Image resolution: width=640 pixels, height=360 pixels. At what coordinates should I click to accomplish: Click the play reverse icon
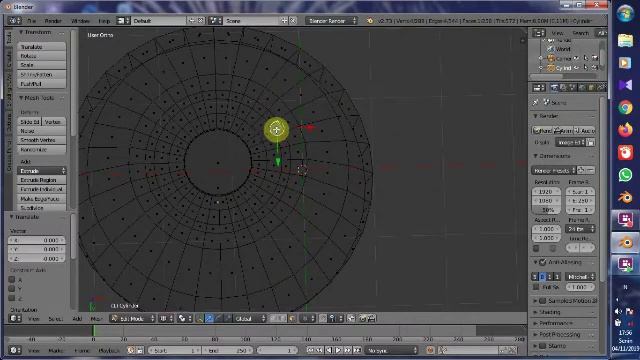329,350
